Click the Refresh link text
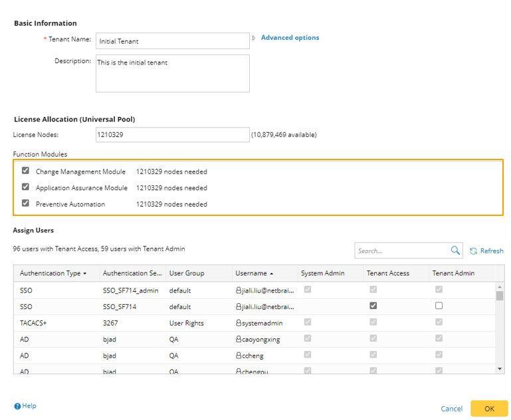 tap(492, 251)
